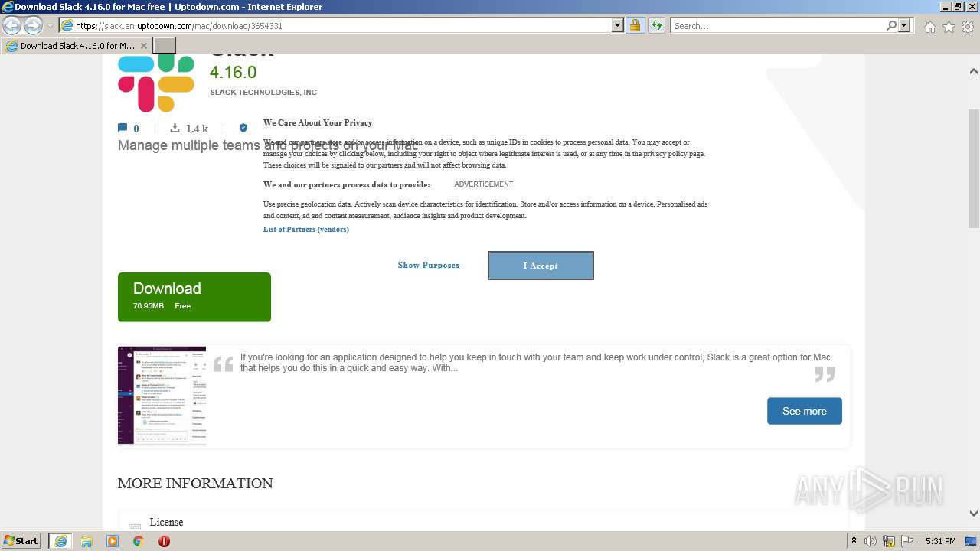
Task: Click the network tray icon
Action: pyautogui.click(x=889, y=541)
